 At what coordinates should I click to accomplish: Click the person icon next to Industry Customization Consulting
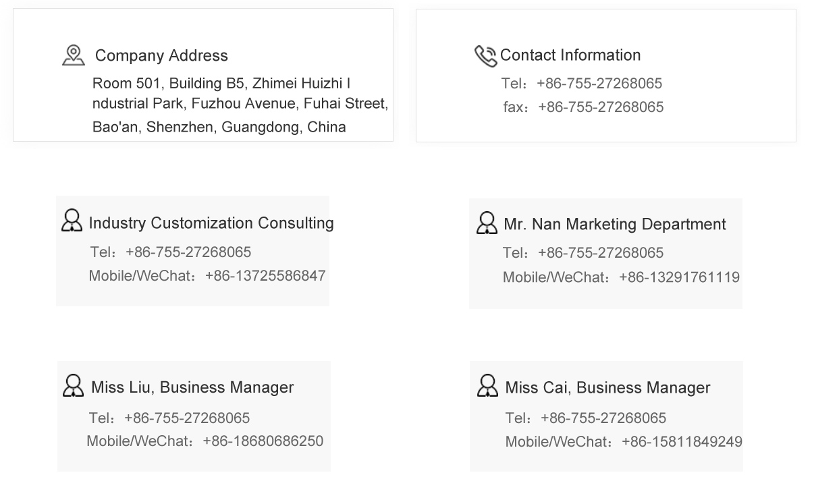pyautogui.click(x=72, y=221)
